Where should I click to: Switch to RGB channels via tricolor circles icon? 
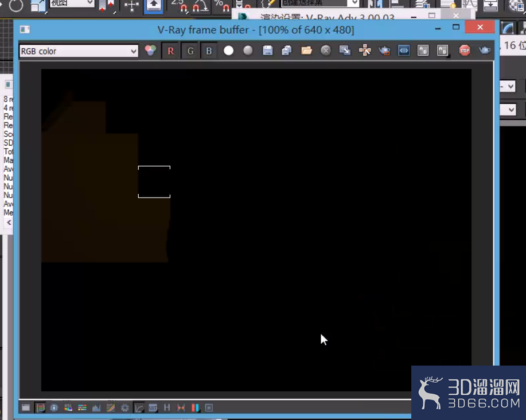(x=150, y=50)
